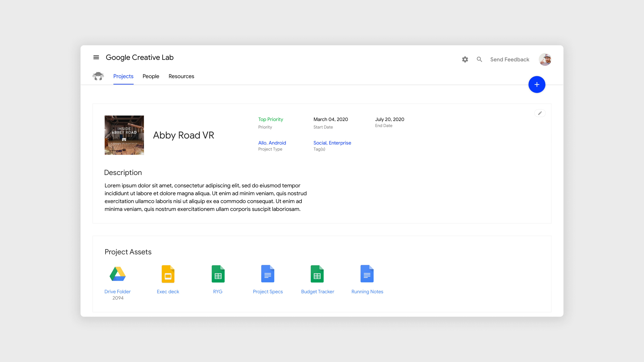644x362 pixels.
Task: Click the crab logo icon
Action: point(98,76)
